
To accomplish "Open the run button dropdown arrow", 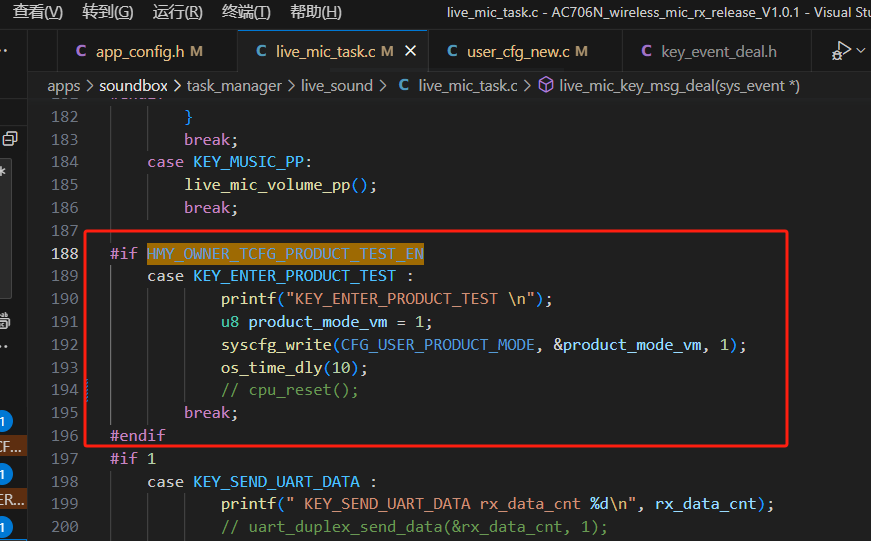I will 861,51.
